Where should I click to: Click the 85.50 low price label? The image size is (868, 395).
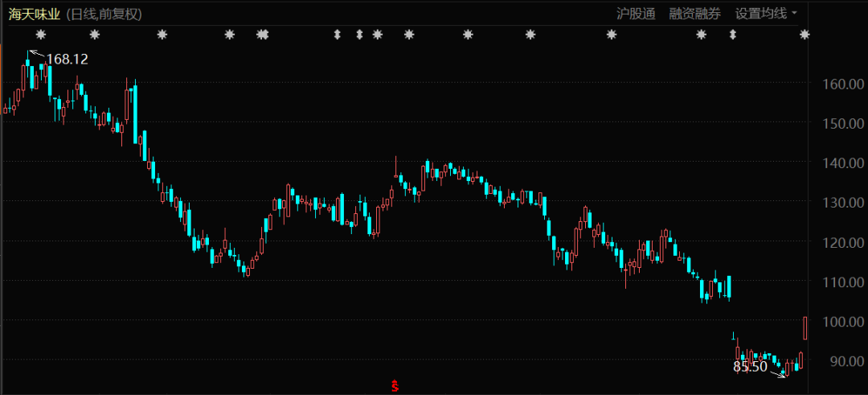(x=750, y=367)
